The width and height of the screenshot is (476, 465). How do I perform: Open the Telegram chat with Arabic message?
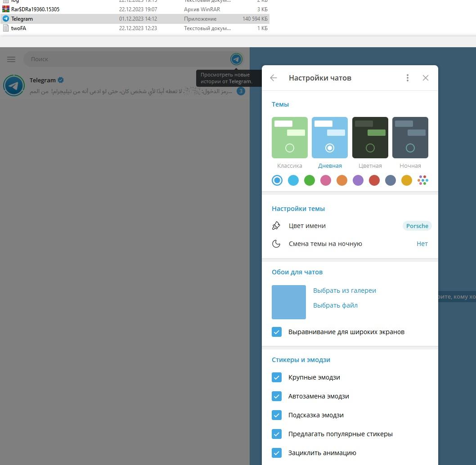[x=125, y=85]
